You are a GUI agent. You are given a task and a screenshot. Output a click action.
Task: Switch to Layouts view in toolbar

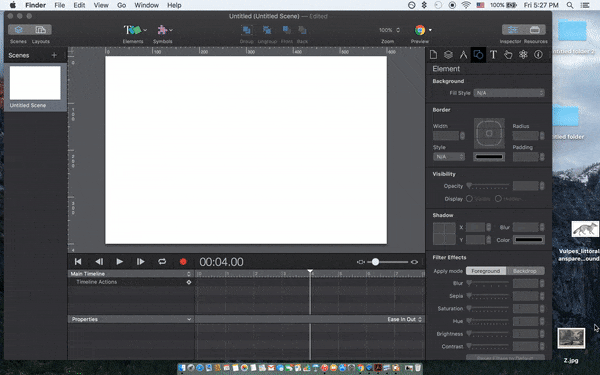click(41, 30)
